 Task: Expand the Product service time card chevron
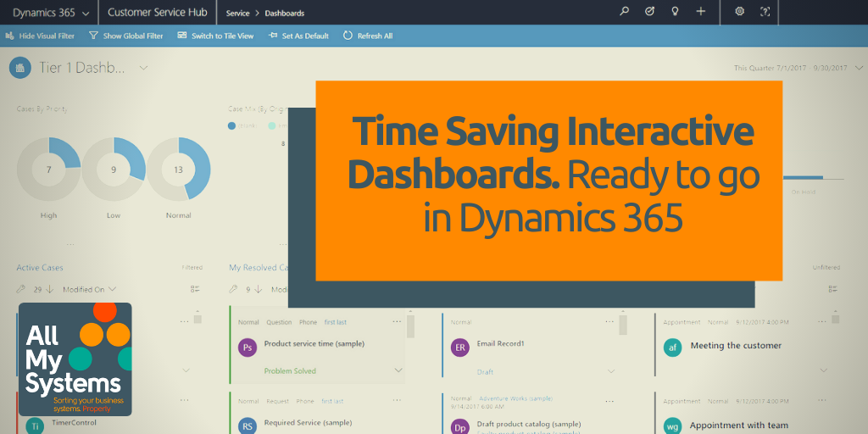click(x=398, y=370)
